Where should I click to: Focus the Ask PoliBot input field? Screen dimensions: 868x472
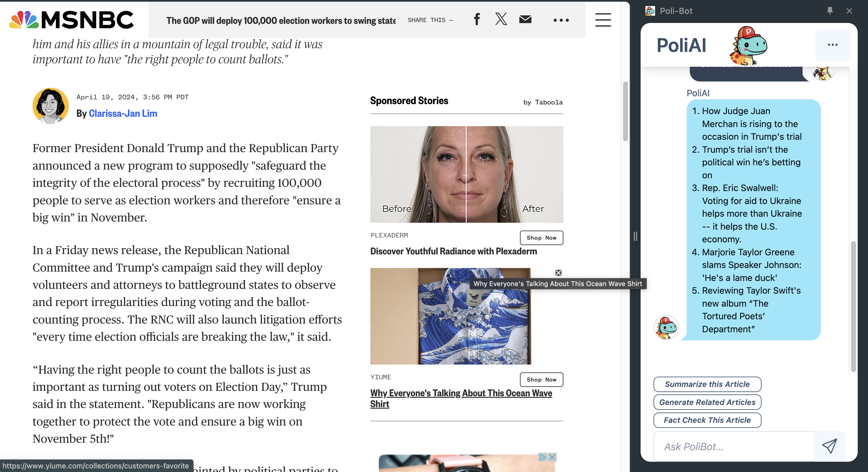coord(733,446)
